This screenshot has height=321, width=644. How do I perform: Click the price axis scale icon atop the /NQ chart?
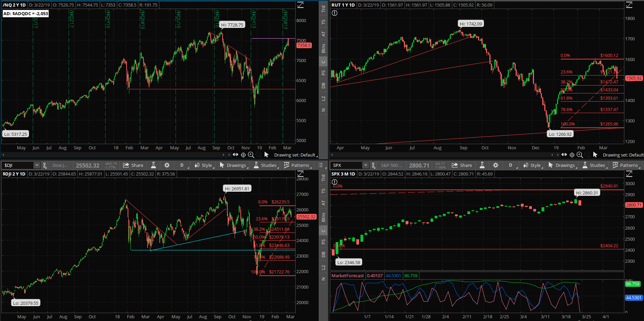300,5
